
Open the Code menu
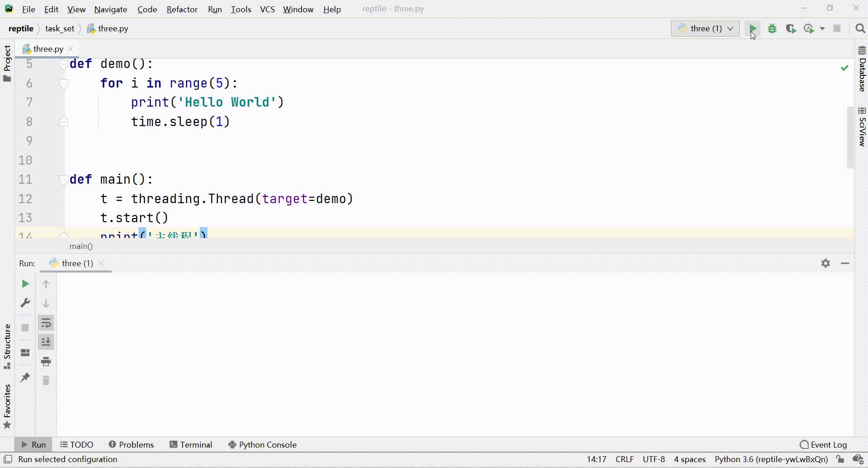click(x=147, y=9)
